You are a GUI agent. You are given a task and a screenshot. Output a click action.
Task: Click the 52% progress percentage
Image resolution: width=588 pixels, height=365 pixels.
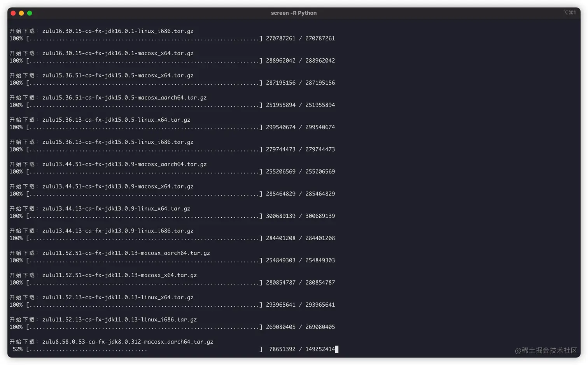pyautogui.click(x=17, y=349)
